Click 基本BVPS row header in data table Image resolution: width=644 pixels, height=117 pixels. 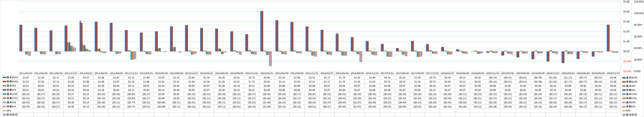click(x=10, y=78)
